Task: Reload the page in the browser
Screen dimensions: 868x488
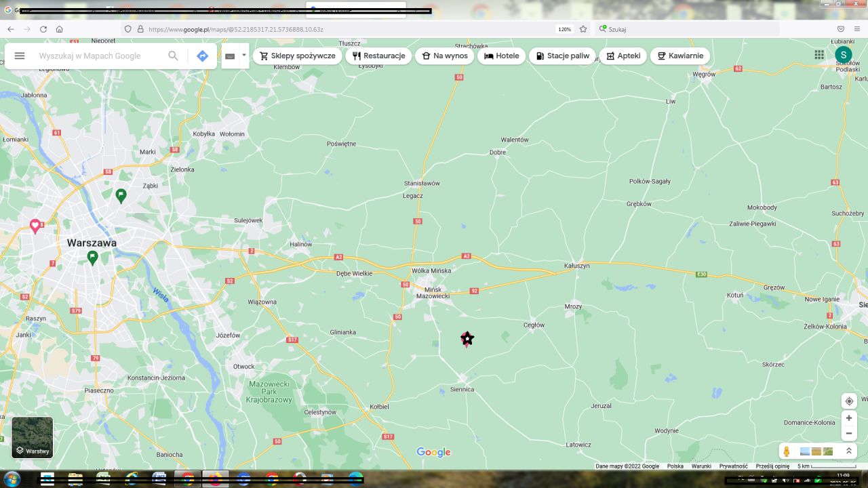Action: click(43, 29)
